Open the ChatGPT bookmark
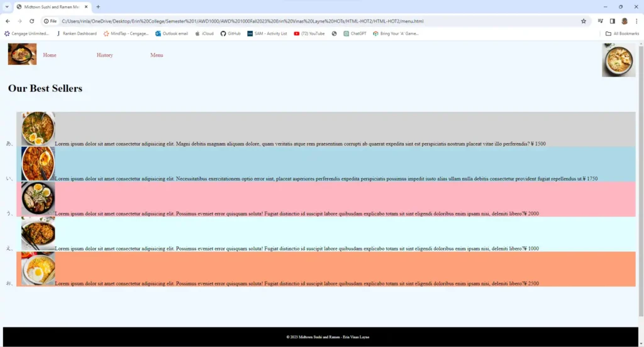 click(x=355, y=34)
